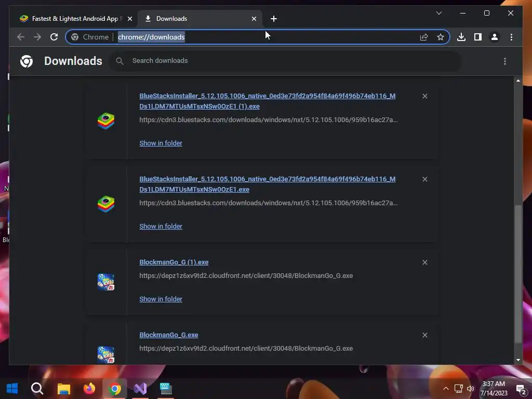The width and height of the screenshot is (532, 399).
Task: Open BlockmanGo_G (1).exe link
Action: pyautogui.click(x=174, y=262)
